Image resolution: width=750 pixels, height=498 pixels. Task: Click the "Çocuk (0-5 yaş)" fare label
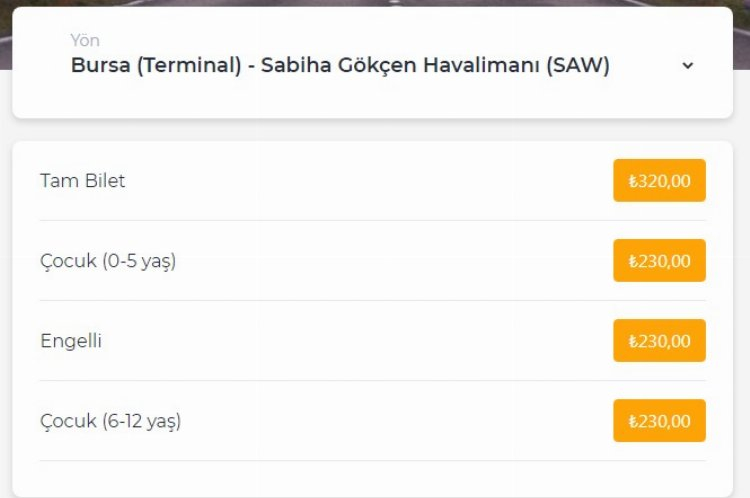(108, 261)
